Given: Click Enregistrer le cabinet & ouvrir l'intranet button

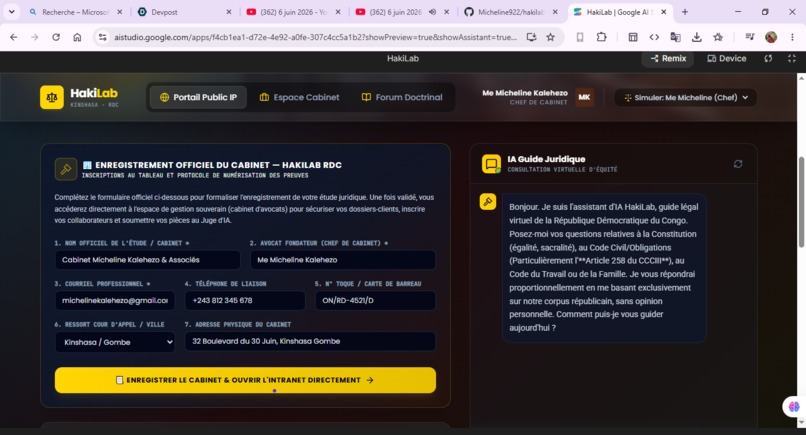Looking at the screenshot, I should pyautogui.click(x=245, y=380).
